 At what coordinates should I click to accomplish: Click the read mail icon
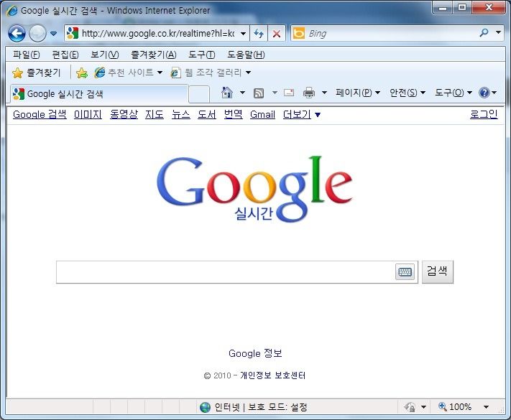[289, 93]
